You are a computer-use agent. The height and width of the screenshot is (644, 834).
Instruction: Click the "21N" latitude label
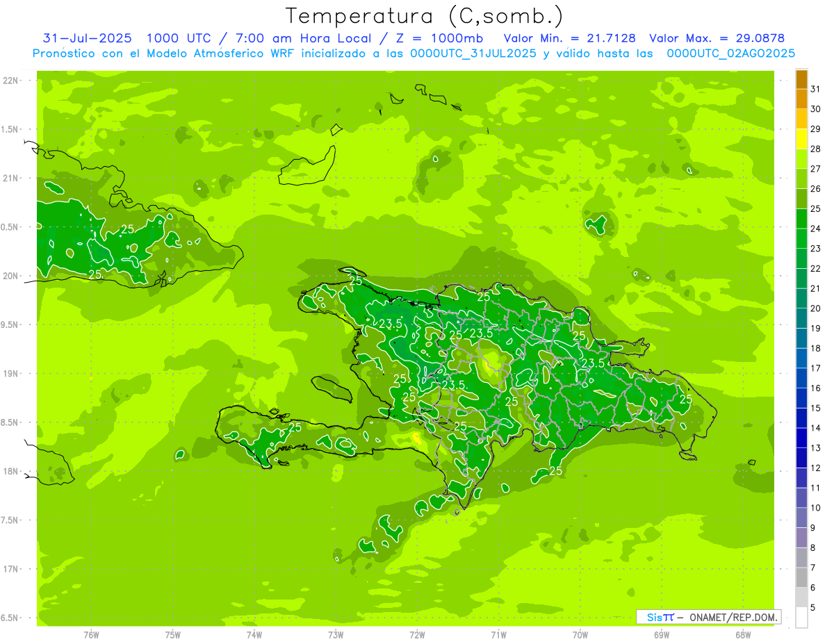coord(10,178)
